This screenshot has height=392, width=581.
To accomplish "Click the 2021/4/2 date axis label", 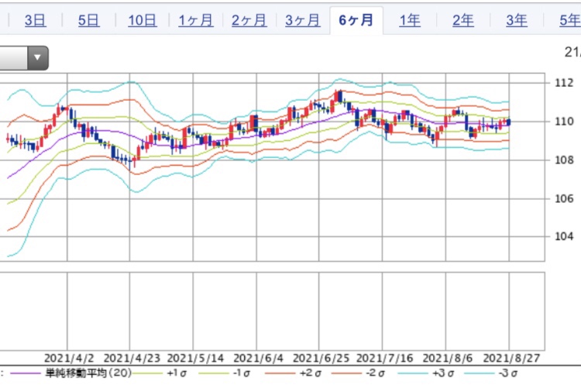I will coord(69,358).
